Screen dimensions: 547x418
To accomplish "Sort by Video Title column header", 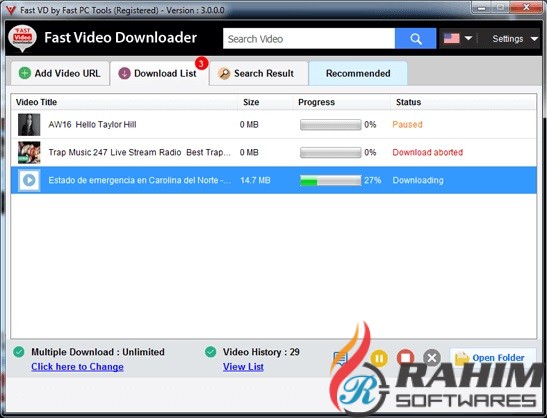I will (36, 102).
